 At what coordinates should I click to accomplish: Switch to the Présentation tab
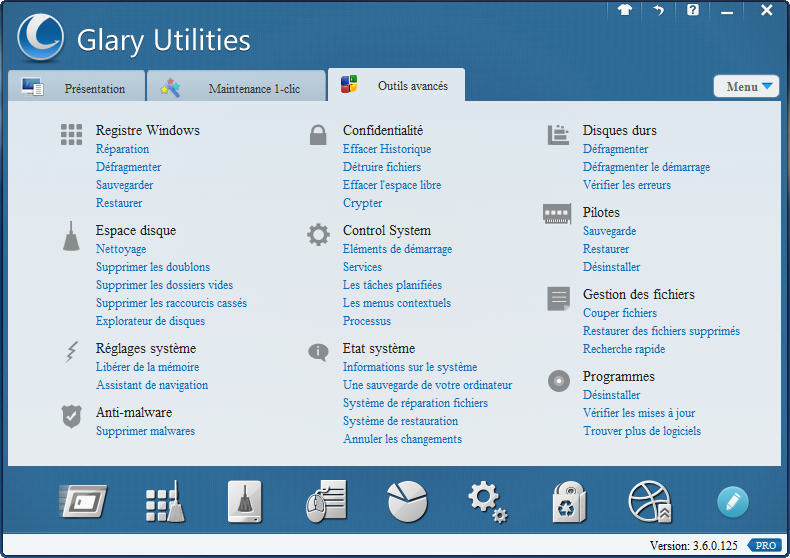77,87
